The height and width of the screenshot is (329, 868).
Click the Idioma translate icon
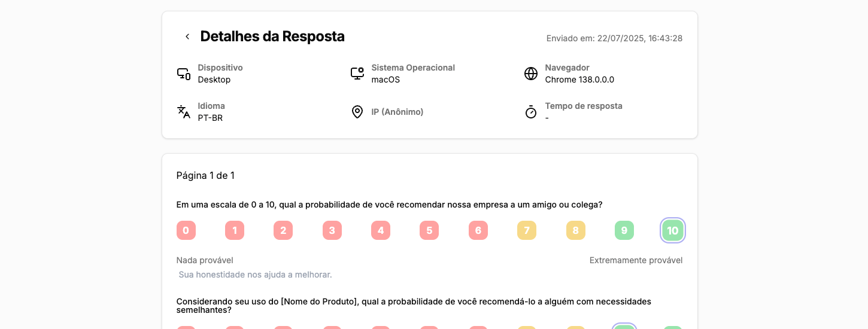[x=184, y=112]
